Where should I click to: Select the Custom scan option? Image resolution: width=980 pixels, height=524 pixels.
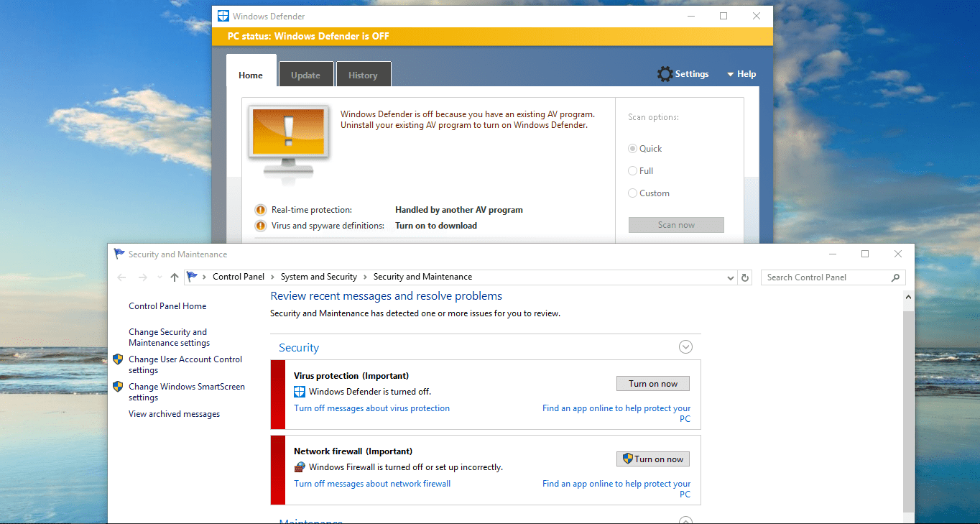[x=633, y=193]
